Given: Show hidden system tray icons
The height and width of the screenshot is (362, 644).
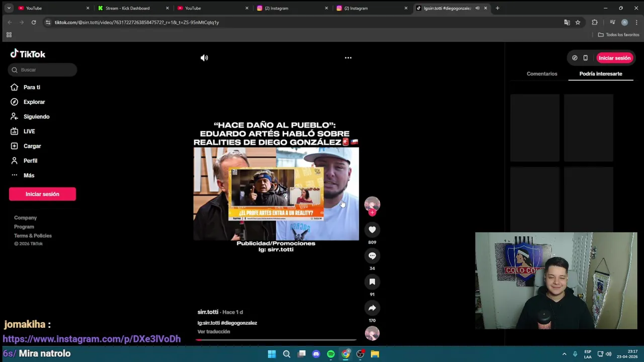Looking at the screenshot, I should coord(564,354).
